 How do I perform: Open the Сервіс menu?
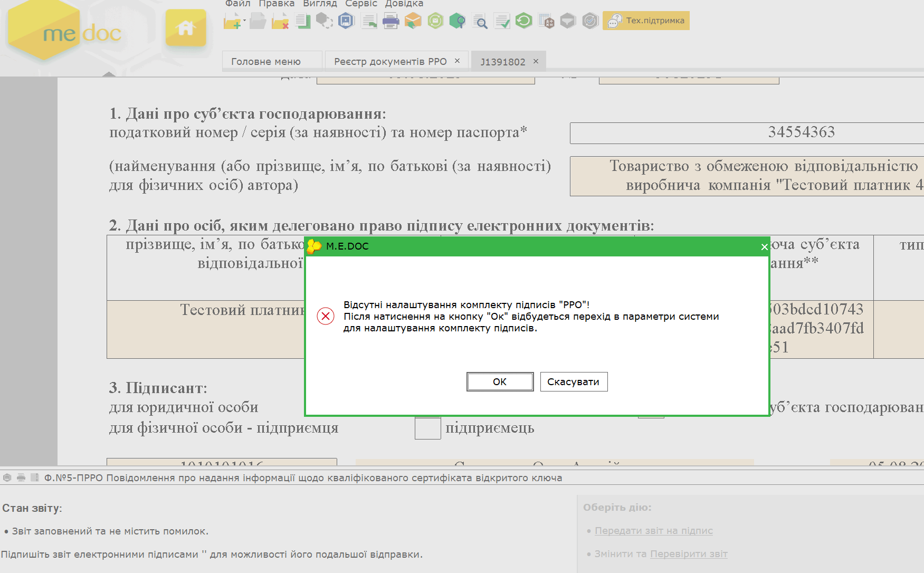(361, 4)
